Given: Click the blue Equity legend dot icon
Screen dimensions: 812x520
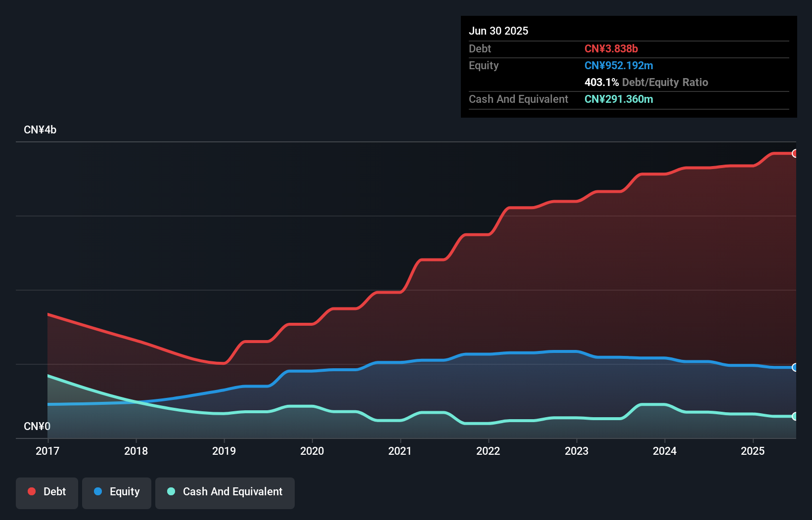Looking at the screenshot, I should 100,492.
